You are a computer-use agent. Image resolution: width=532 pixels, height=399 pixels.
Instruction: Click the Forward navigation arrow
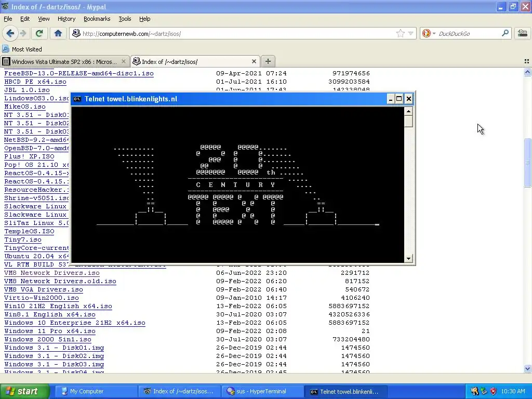23,33
